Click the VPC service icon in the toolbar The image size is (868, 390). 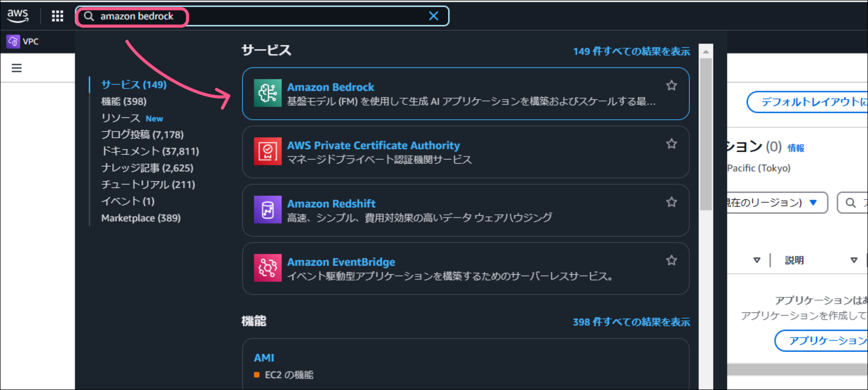(13, 41)
